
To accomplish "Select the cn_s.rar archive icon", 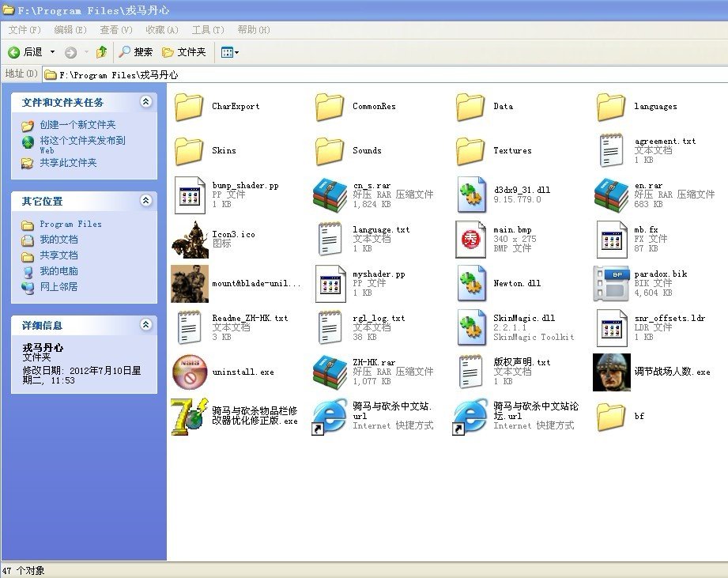I will coord(330,195).
